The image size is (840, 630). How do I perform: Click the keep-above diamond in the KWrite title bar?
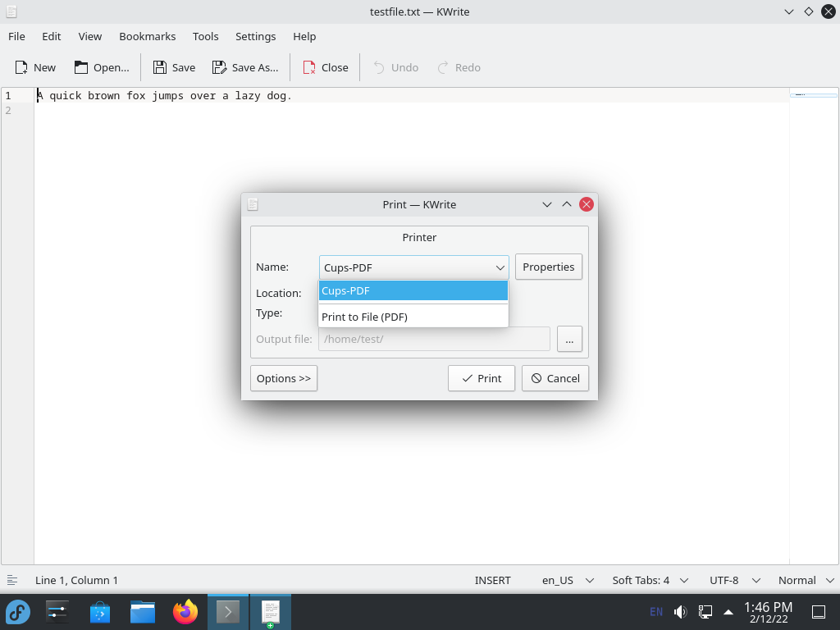808,11
